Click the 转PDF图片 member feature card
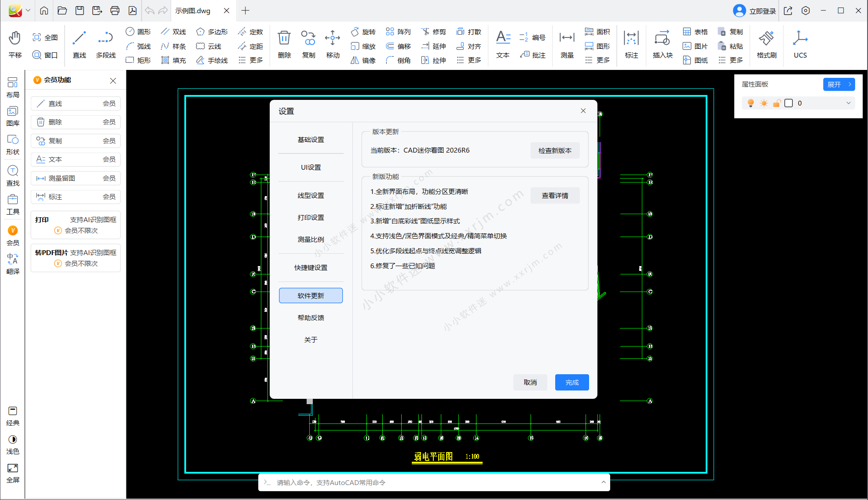Screen dimensions: 868x500 tap(76, 258)
